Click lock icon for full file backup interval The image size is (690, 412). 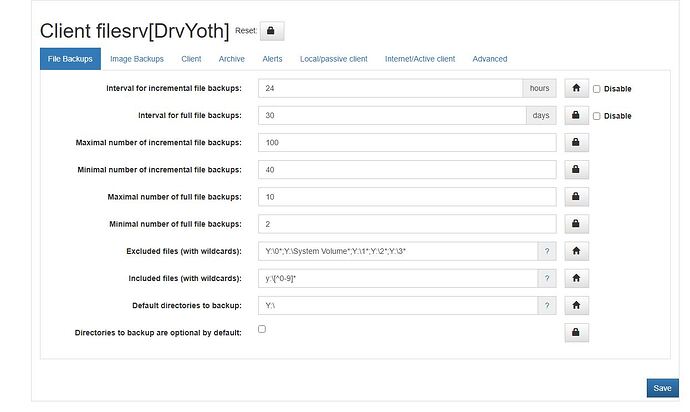(577, 115)
